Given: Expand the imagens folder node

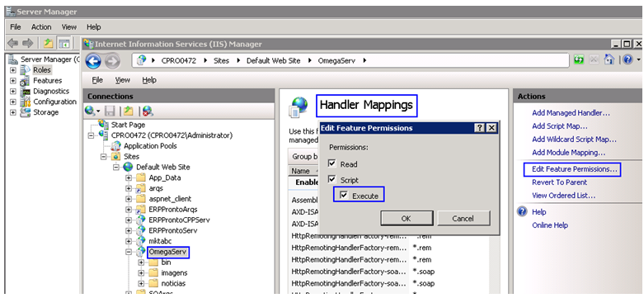Looking at the screenshot, I should pyautogui.click(x=141, y=273).
